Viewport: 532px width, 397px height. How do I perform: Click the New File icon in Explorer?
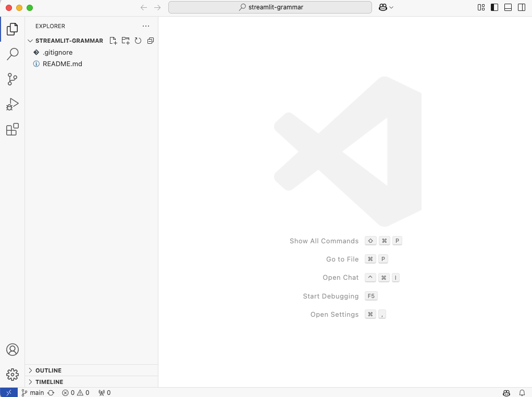click(113, 41)
